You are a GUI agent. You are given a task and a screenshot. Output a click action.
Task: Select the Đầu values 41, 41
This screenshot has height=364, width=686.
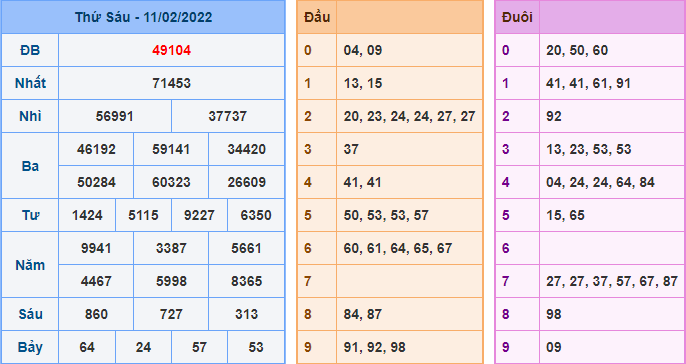[363, 182]
